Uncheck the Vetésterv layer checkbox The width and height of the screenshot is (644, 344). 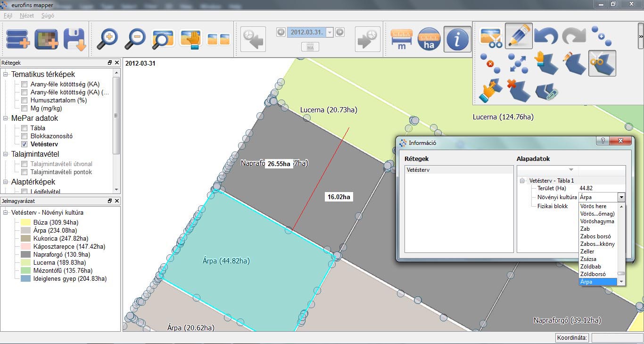click(x=24, y=144)
